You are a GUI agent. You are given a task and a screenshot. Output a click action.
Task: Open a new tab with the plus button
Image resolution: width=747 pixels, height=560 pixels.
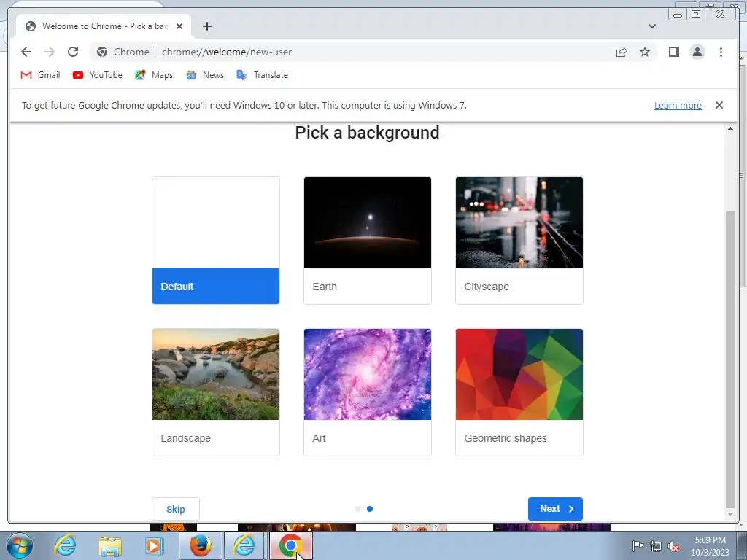pyautogui.click(x=206, y=26)
